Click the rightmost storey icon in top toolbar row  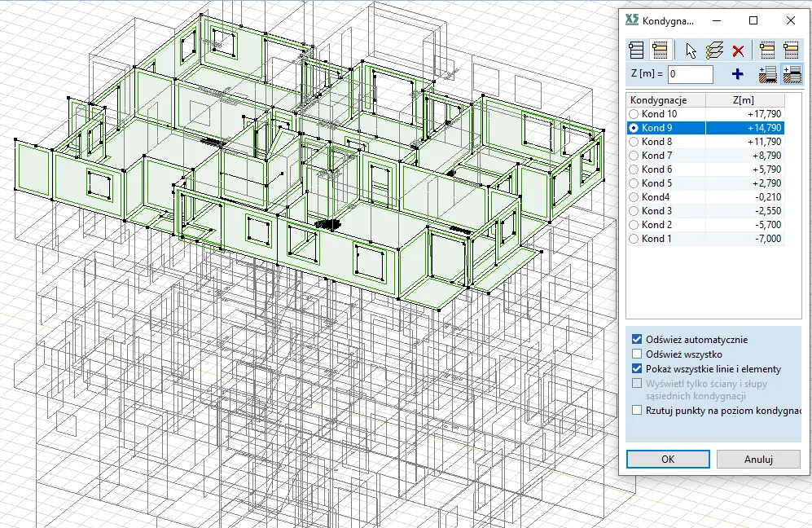tap(790, 51)
